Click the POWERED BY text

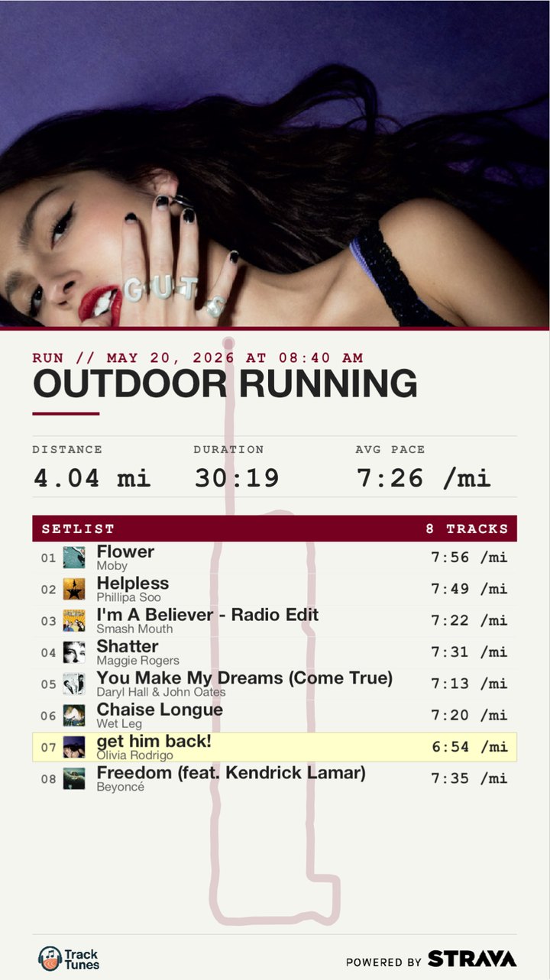(383, 962)
